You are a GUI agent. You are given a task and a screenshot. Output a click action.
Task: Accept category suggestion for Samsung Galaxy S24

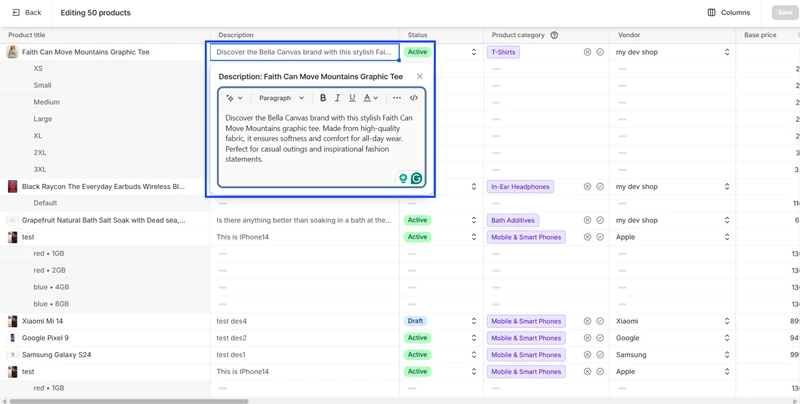(x=600, y=355)
